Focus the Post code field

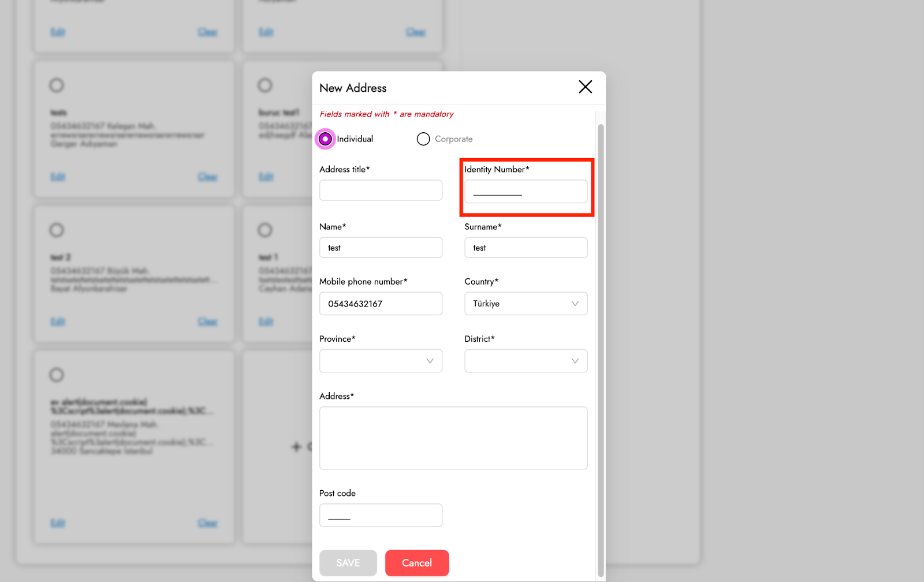pyautogui.click(x=381, y=515)
